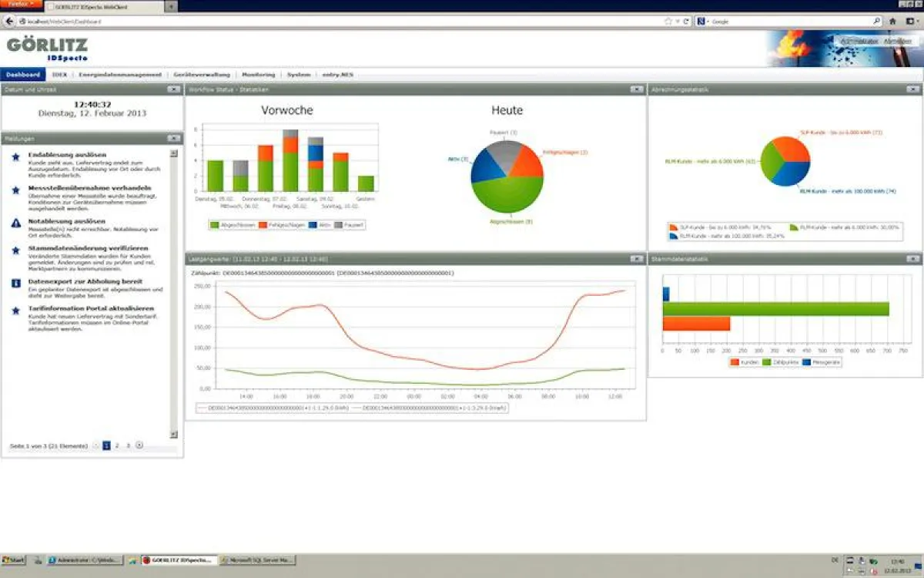Click the minimize icon on the Lastgangwerte panel
924x578 pixels.
[x=636, y=259]
